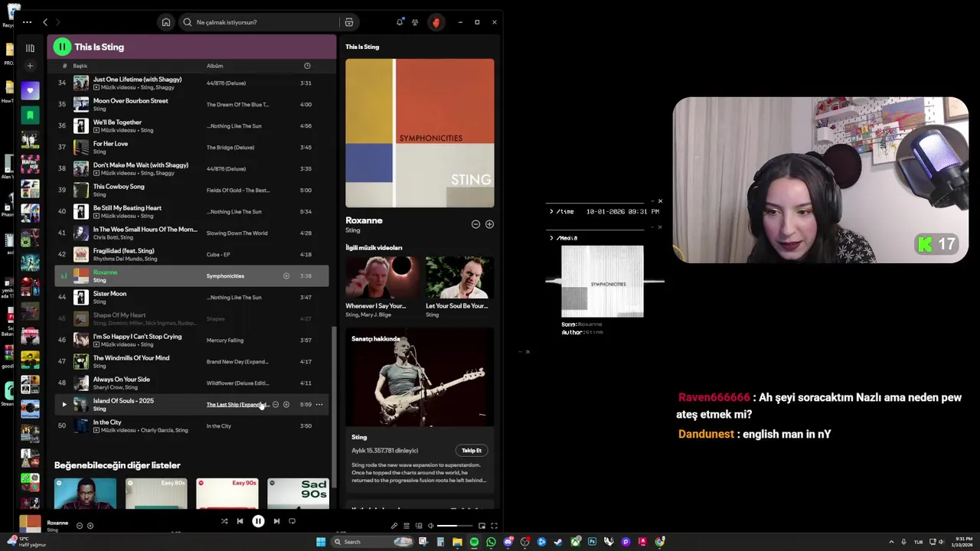This screenshot has height=551, width=980.
Task: Click the Symphonicities album cover in Now Playing
Action: (420, 133)
